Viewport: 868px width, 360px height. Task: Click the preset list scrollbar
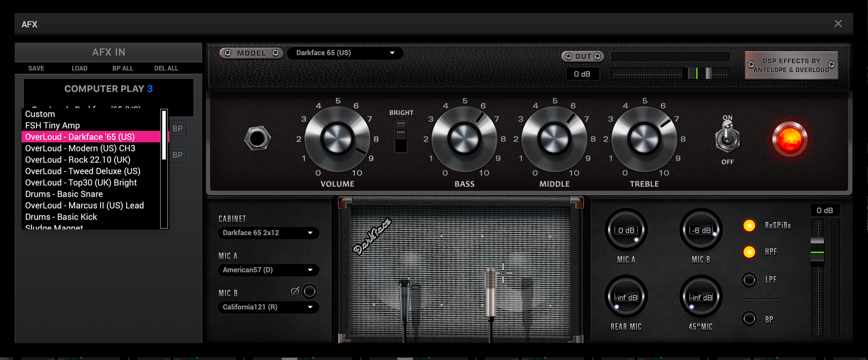164,168
